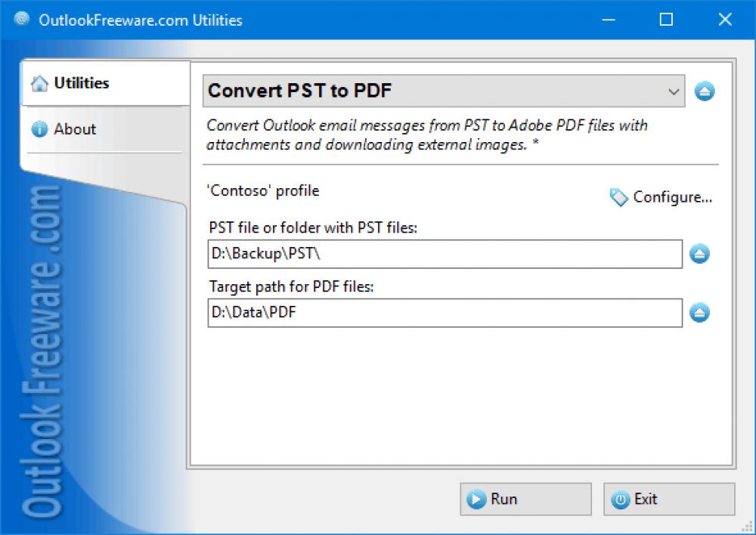
Task: Select the home icon on the Utilities tab
Action: 41,83
